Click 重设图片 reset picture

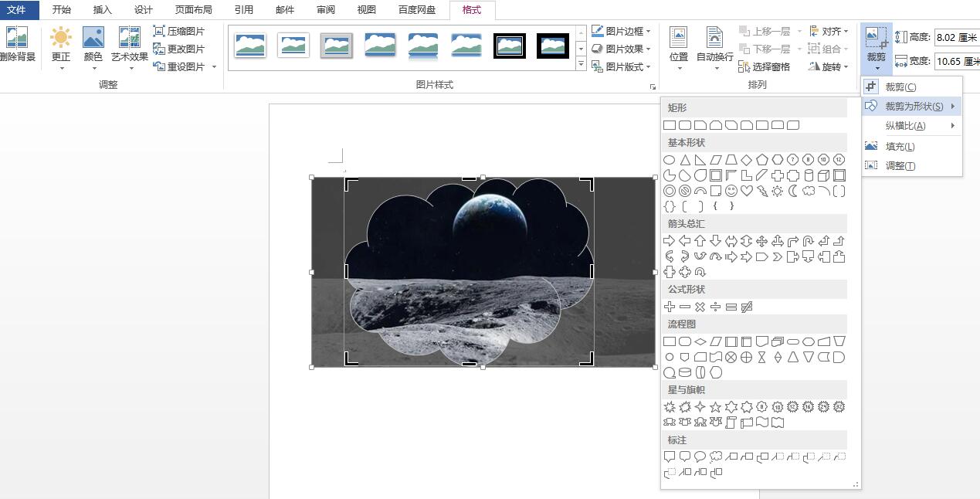pos(179,67)
